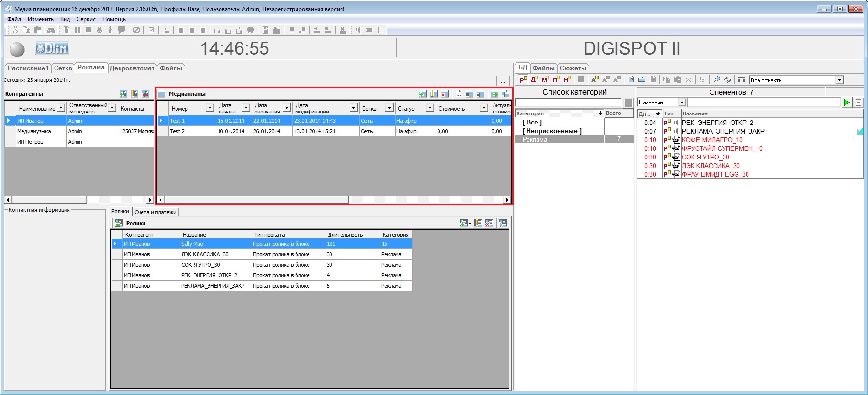Click the Д type filter icon in БД toolbar
This screenshot has height=395, width=868.
point(534,79)
